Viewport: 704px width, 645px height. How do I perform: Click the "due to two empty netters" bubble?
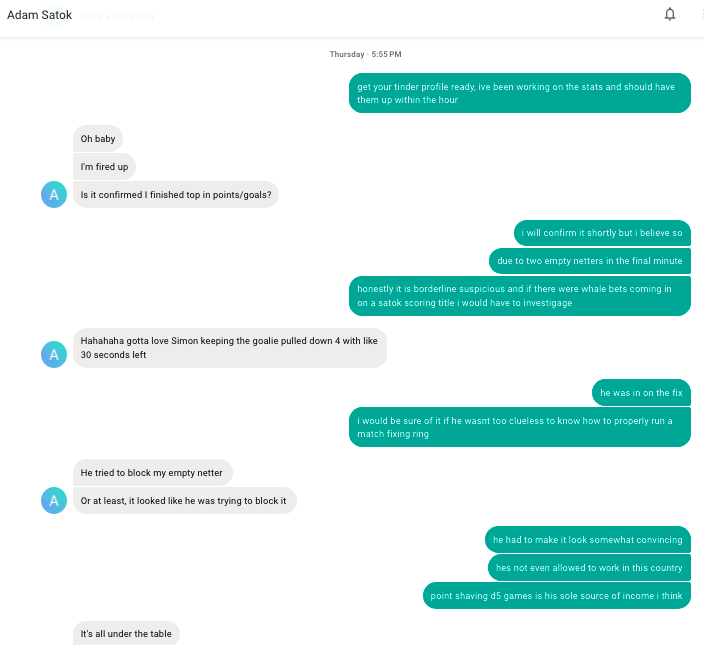[x=590, y=261]
